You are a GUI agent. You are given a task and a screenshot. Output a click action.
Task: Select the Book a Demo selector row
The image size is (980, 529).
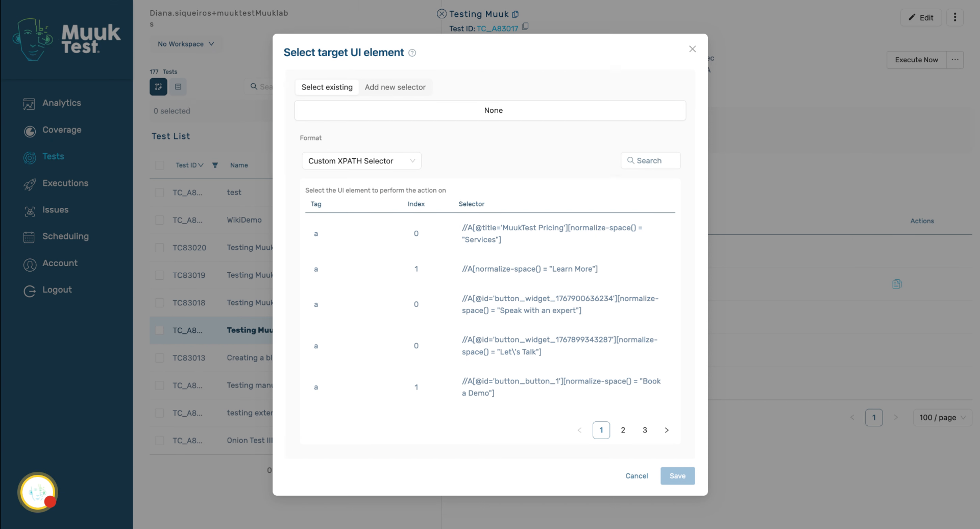[x=490, y=387]
